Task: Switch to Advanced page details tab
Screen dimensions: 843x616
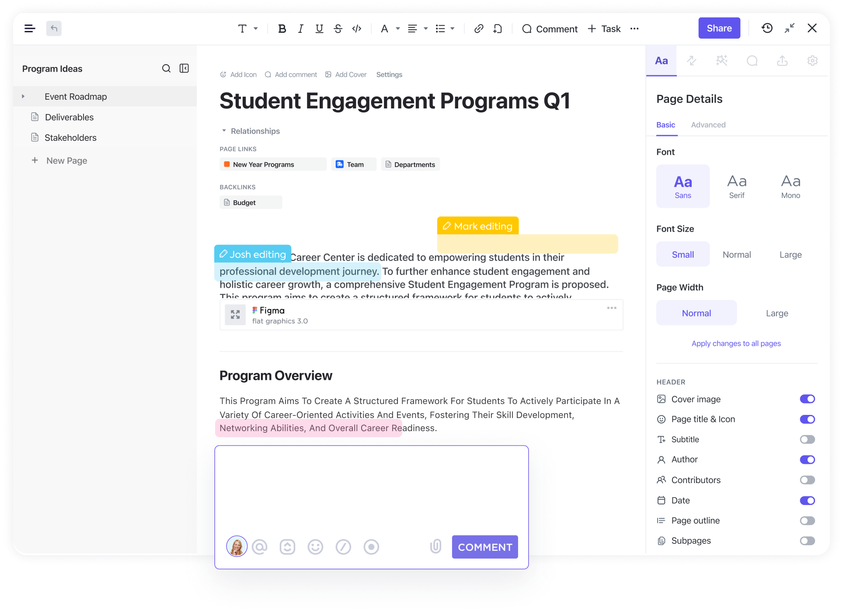Action: 708,125
